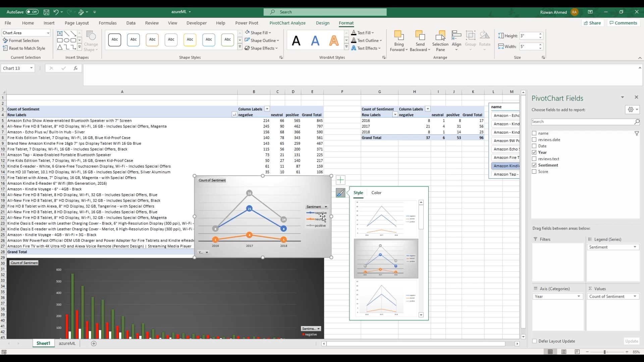Click Column Labels filter button in column B
This screenshot has width=644, height=362.
coord(267,109)
